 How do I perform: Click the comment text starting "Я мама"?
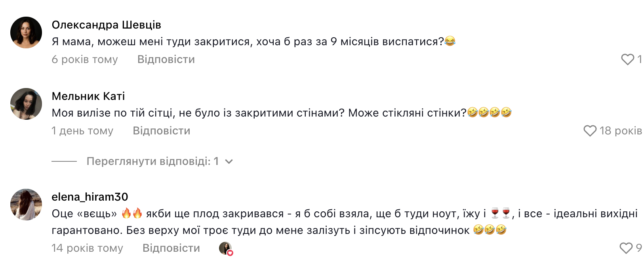pos(248,42)
